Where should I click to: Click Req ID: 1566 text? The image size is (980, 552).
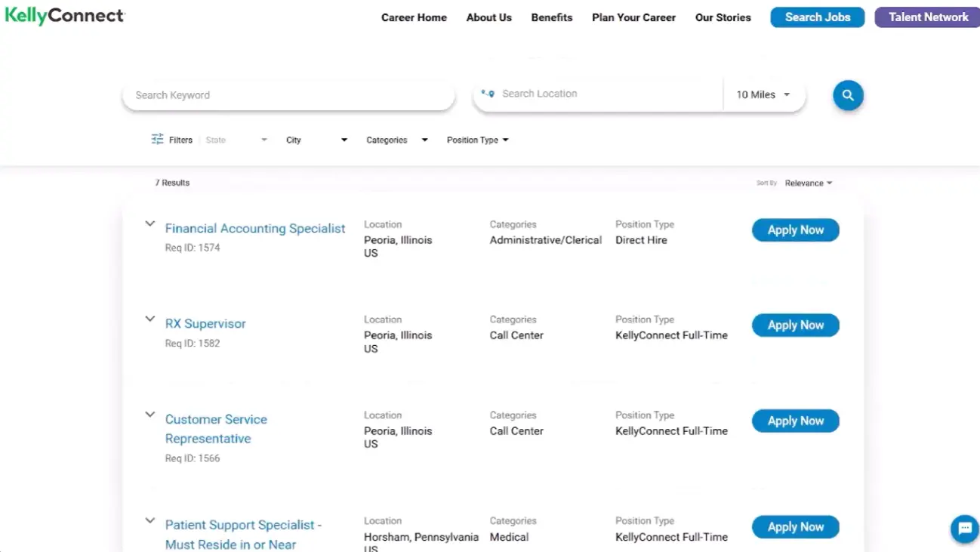193,458
